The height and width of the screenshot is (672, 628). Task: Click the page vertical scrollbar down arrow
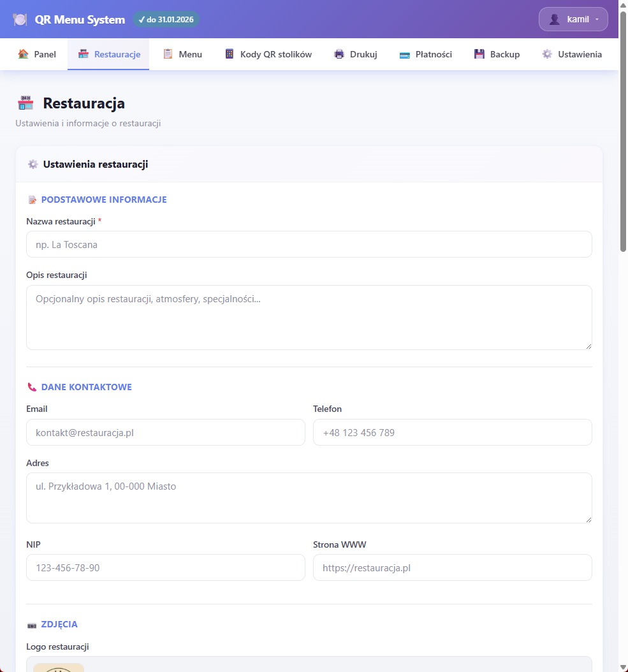(x=623, y=667)
